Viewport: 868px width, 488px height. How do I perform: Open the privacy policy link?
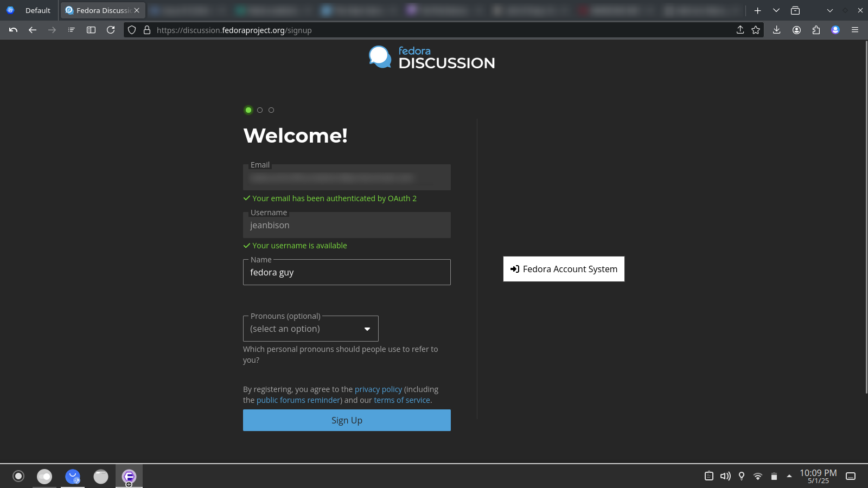click(379, 389)
